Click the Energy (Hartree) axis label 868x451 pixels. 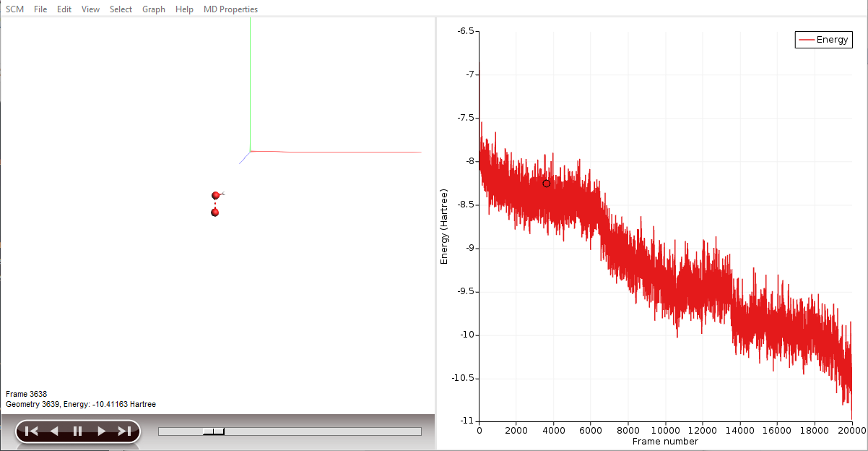445,226
